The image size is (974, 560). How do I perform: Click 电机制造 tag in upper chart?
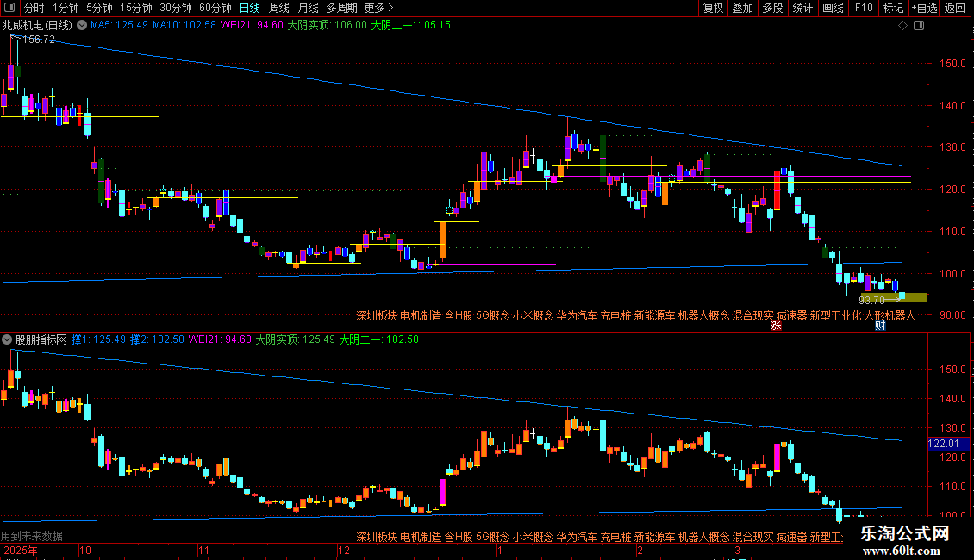[x=421, y=316]
